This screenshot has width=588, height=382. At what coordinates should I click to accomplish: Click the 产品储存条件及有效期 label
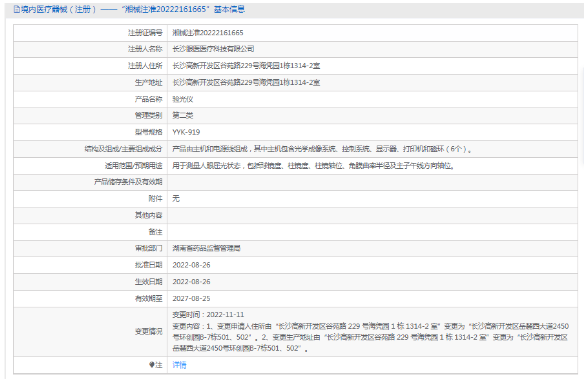click(128, 182)
